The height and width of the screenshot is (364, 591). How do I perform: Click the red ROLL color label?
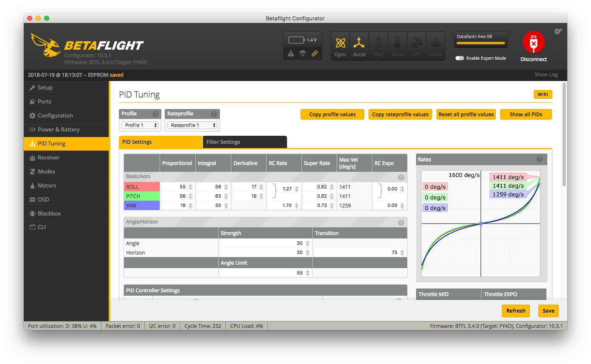[x=142, y=187]
